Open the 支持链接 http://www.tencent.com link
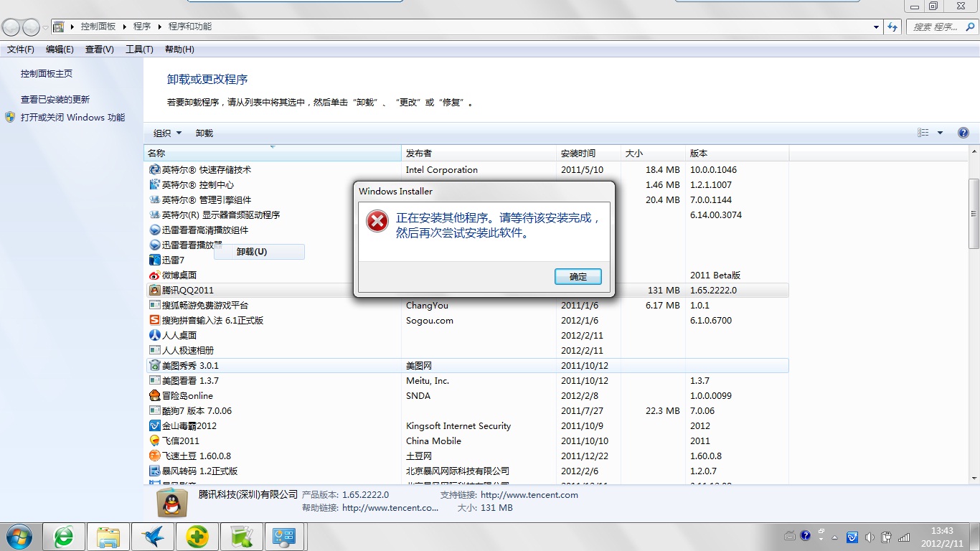This screenshot has width=980, height=551. tap(529, 495)
